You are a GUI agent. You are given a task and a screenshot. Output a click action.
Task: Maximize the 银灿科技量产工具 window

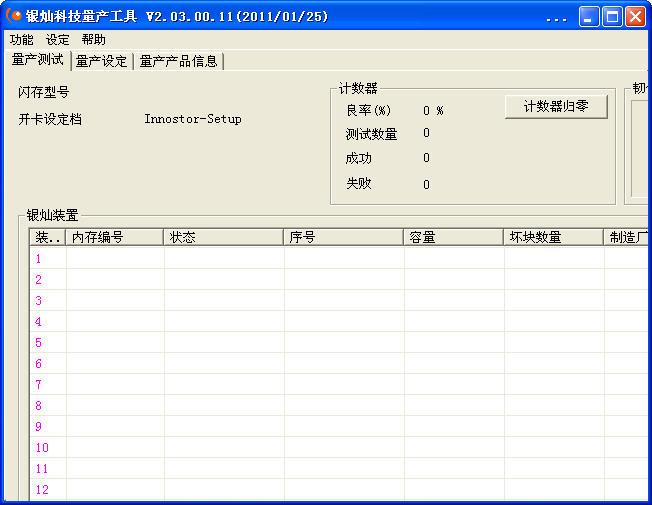(x=612, y=17)
